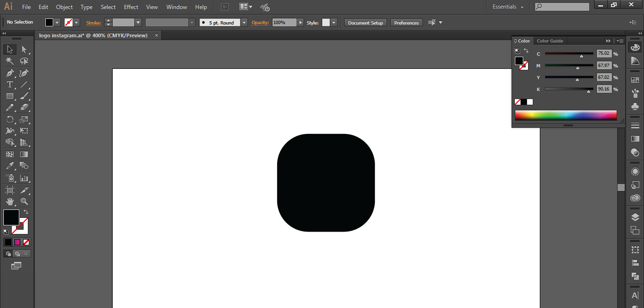Reset to default fill and stroke
644x308 pixels.
coord(6,232)
